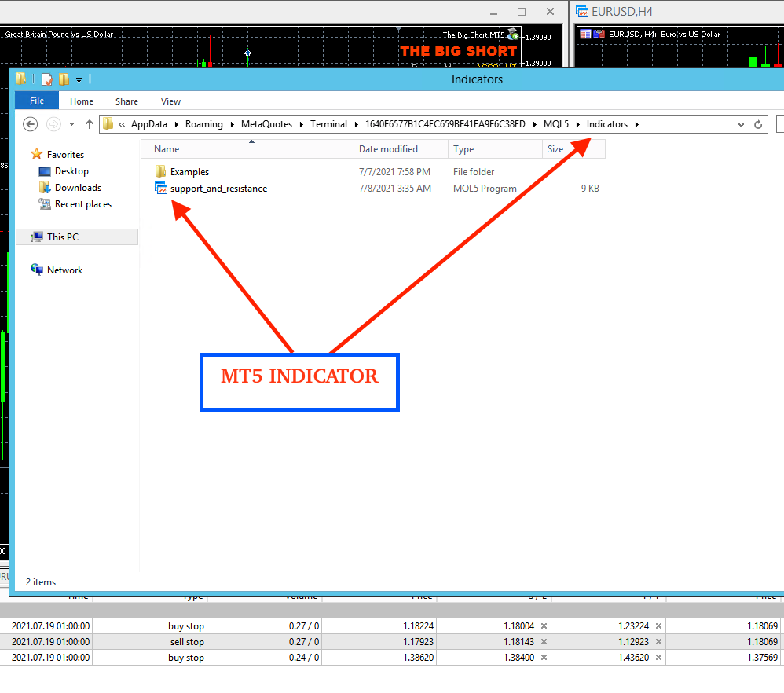Click the support_and_resistance MQL5 file icon
Image resolution: width=784 pixels, height=693 pixels.
click(x=161, y=189)
